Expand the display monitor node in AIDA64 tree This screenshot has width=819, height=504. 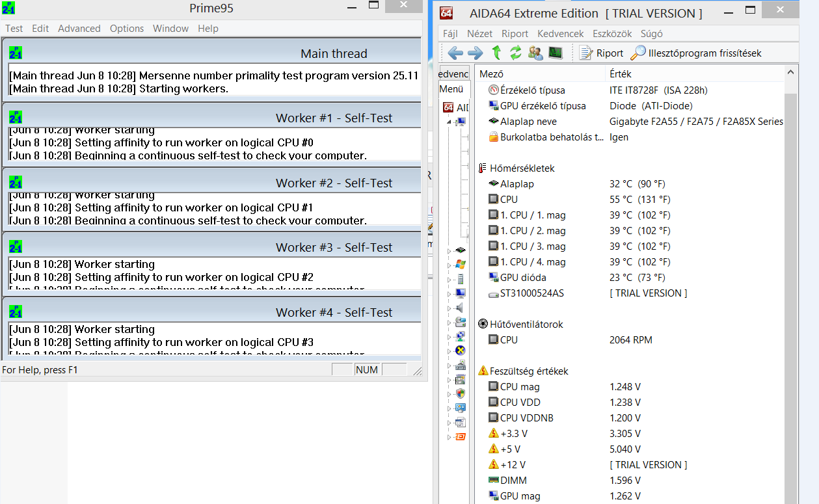(x=449, y=293)
